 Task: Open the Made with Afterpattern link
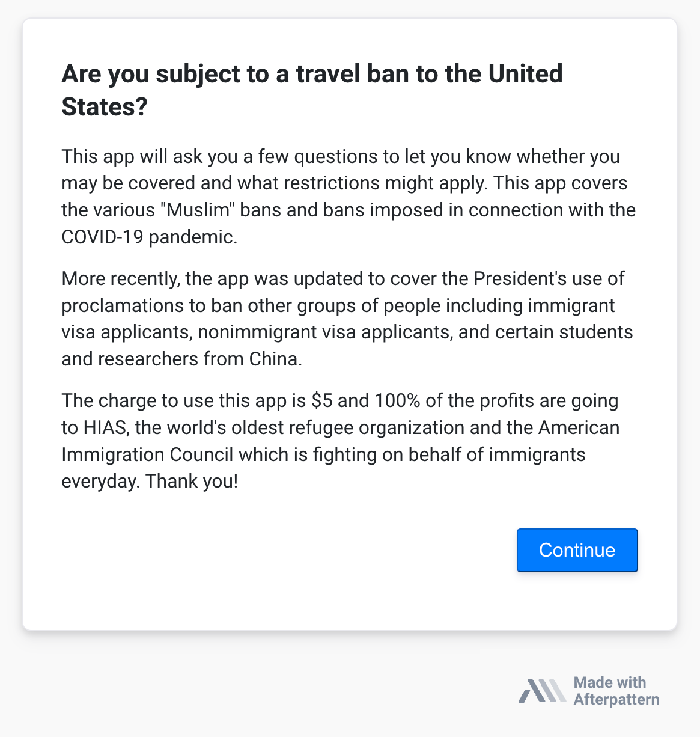click(x=589, y=691)
